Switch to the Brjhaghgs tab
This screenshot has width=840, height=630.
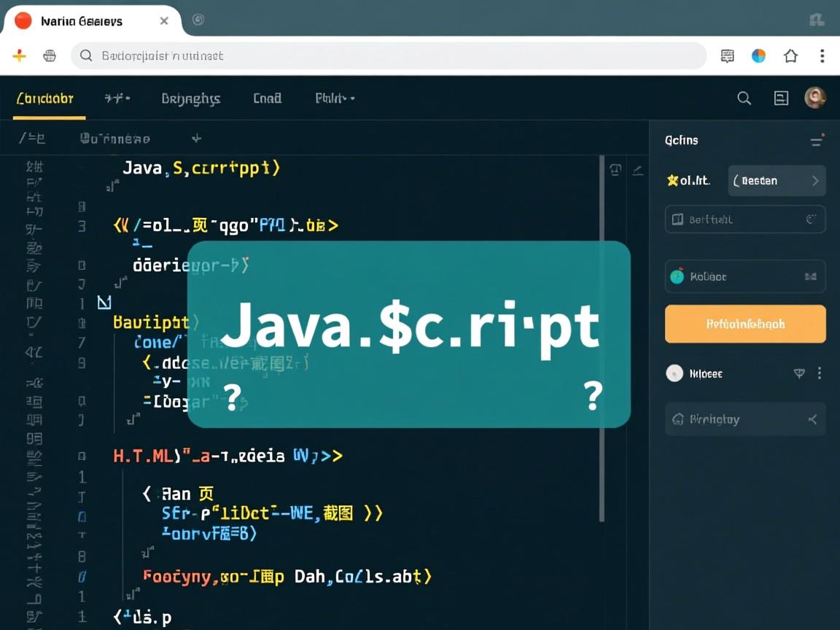tap(190, 98)
